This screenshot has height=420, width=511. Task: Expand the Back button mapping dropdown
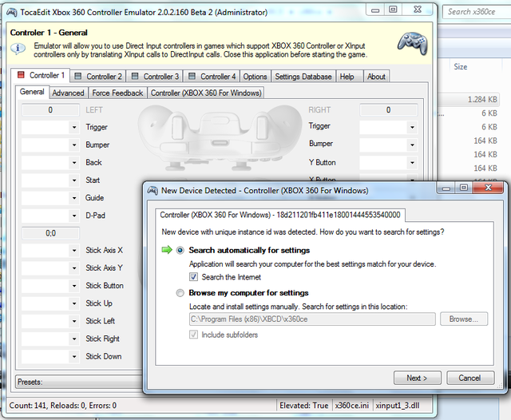[74, 162]
